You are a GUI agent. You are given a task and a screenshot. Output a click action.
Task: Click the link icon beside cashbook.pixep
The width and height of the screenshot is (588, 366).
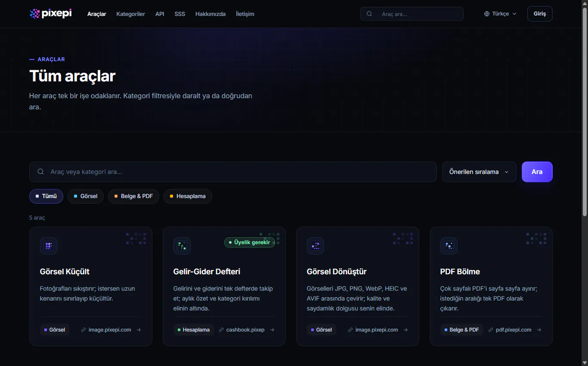pyautogui.click(x=221, y=330)
